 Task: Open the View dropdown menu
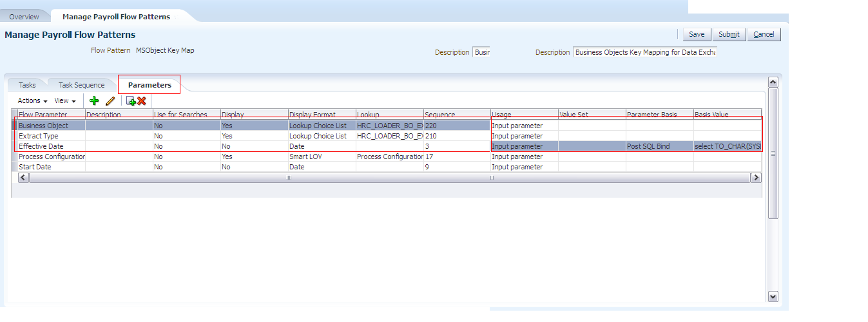point(65,101)
